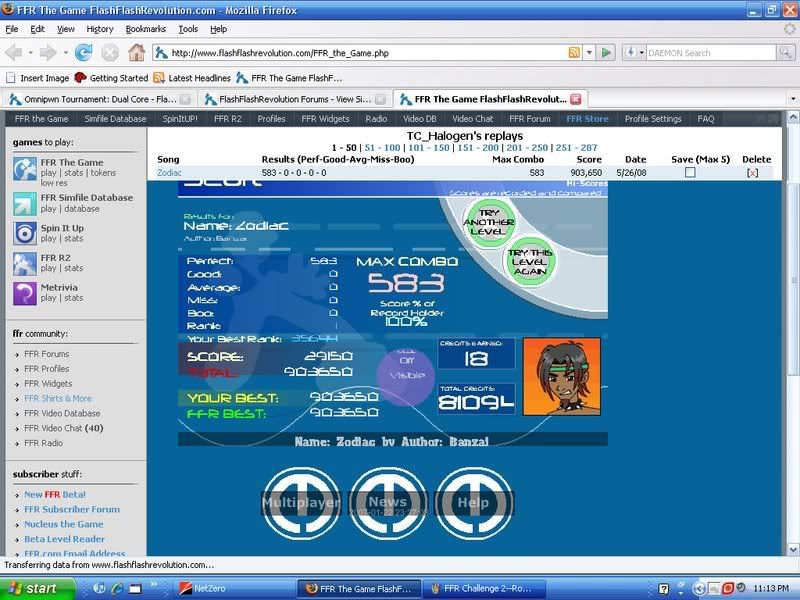This screenshot has width=800, height=600.
Task: Open the address bar URL history dropdown
Action: coord(589,52)
